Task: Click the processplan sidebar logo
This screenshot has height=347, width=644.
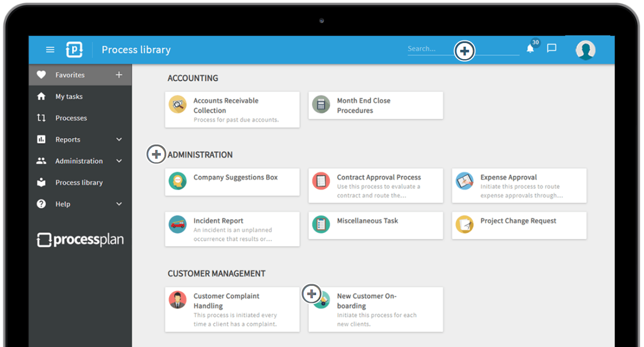Action: (x=80, y=240)
